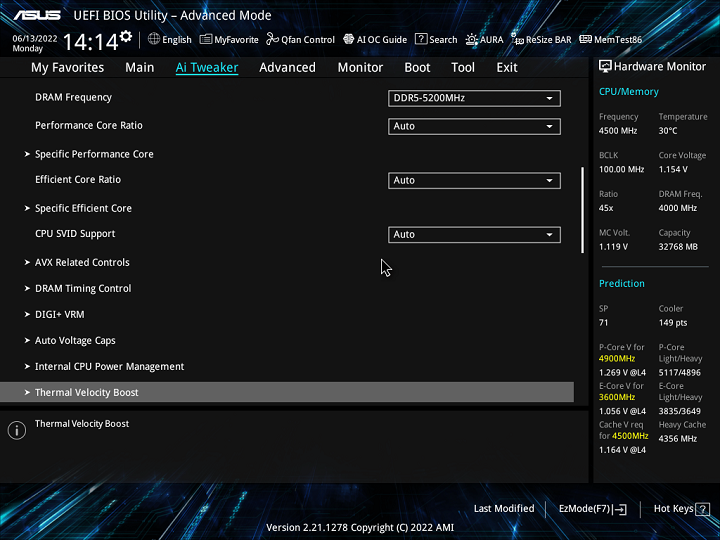Screen dimensions: 720x540
Task: Click the settings gear icon beside the clock
Action: point(125,37)
